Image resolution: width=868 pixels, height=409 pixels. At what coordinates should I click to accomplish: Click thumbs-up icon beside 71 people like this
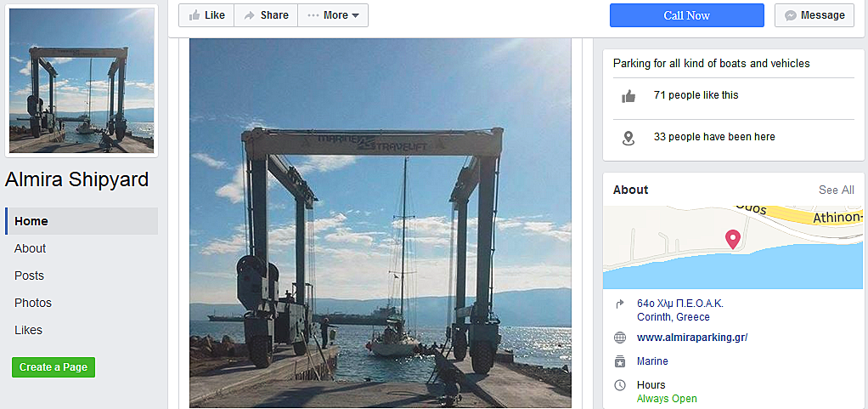pos(628,96)
